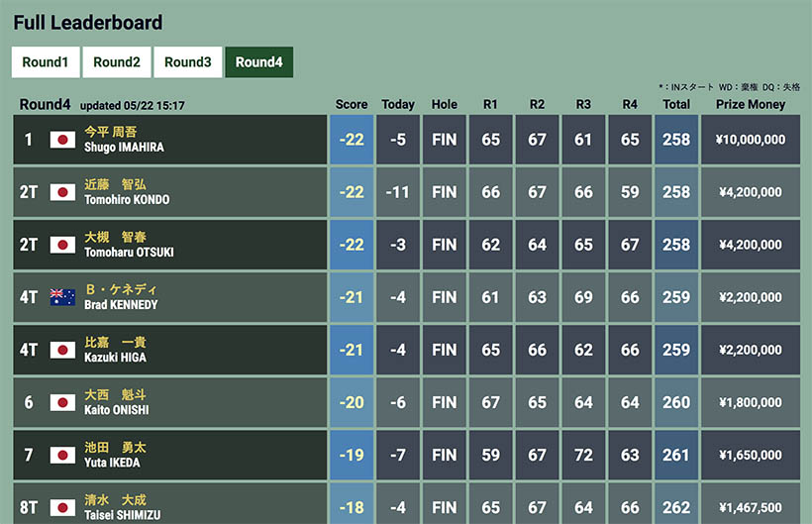Open the Round2 tab
The width and height of the screenshot is (812, 524).
(x=117, y=61)
